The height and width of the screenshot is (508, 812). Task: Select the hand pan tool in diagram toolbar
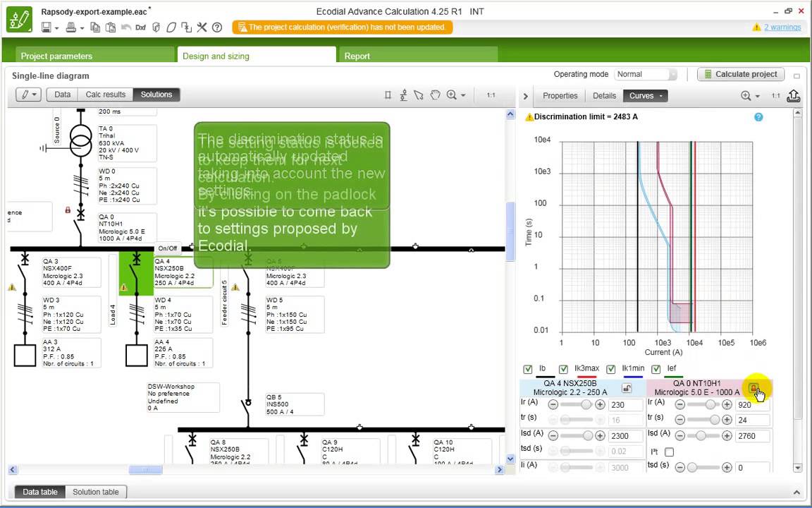[x=436, y=95]
